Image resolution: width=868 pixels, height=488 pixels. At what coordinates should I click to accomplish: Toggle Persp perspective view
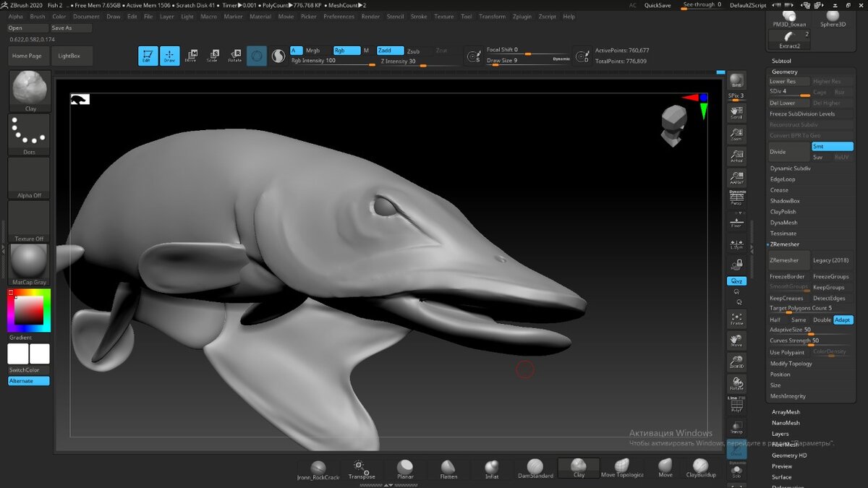click(x=736, y=199)
